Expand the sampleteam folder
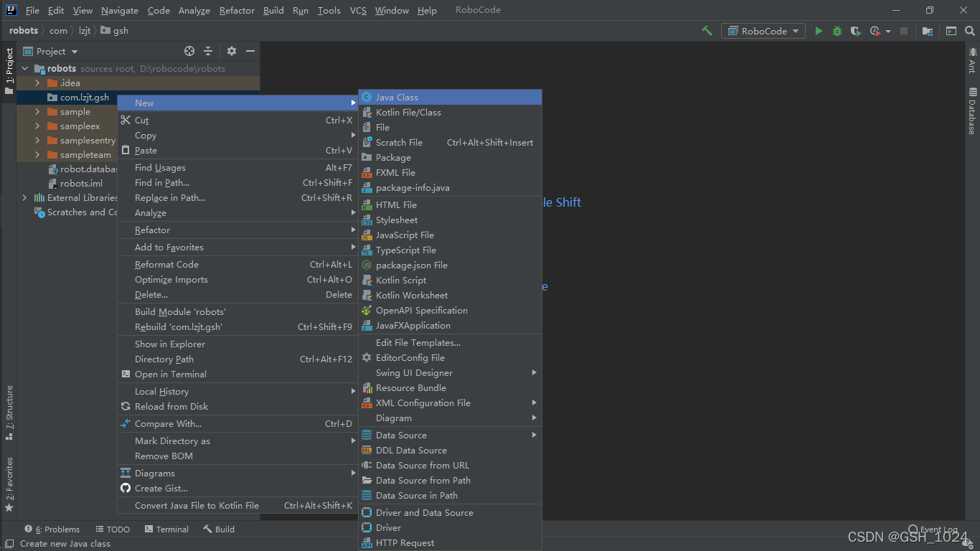This screenshot has height=551, width=980. 37,155
